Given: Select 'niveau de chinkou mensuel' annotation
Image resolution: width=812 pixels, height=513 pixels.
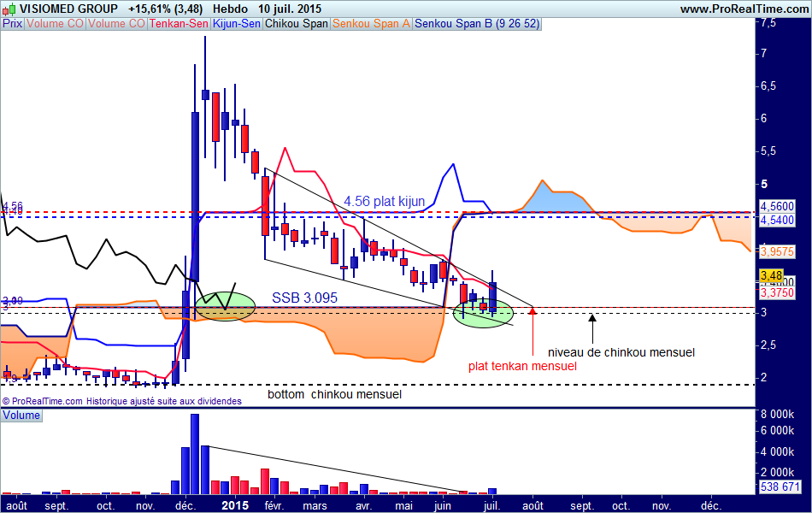Looking at the screenshot, I should click(621, 352).
